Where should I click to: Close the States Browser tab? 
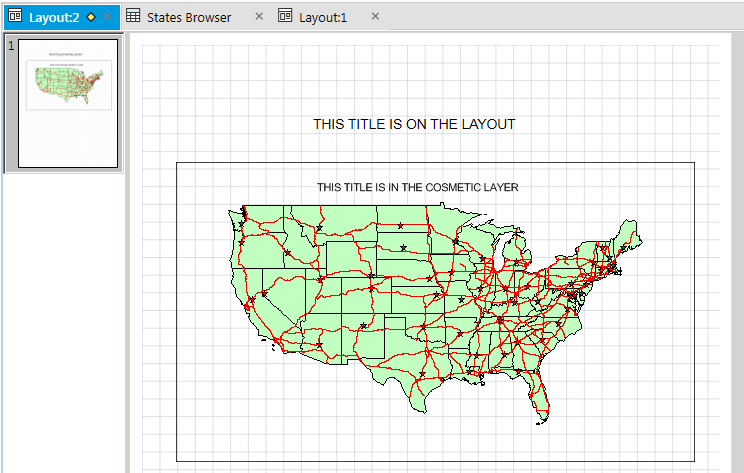pos(259,17)
